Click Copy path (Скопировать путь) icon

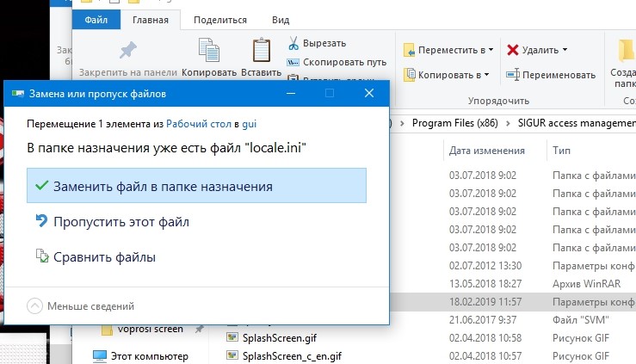point(293,62)
